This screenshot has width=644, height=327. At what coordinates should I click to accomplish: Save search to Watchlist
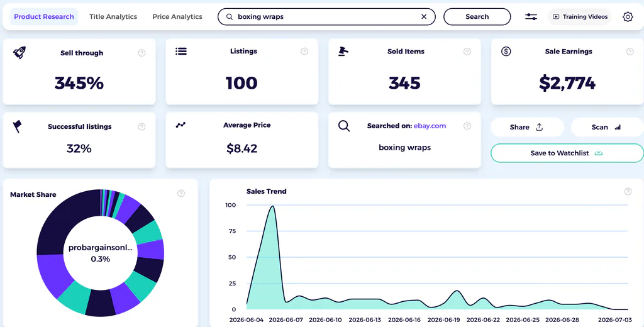point(567,153)
